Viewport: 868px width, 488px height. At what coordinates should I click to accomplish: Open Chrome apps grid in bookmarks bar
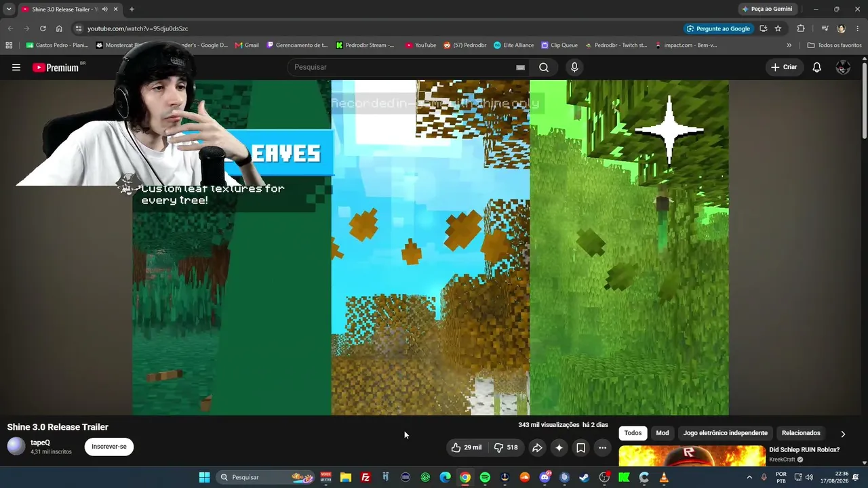9,45
